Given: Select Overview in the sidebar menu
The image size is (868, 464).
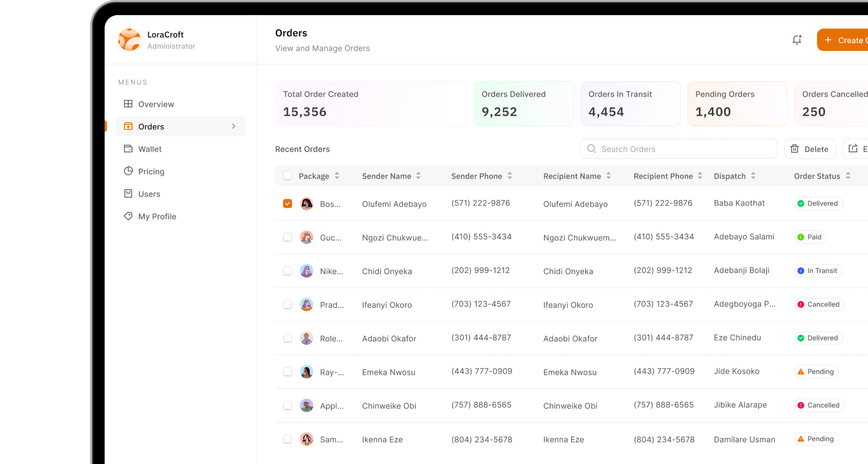Looking at the screenshot, I should coord(155,104).
